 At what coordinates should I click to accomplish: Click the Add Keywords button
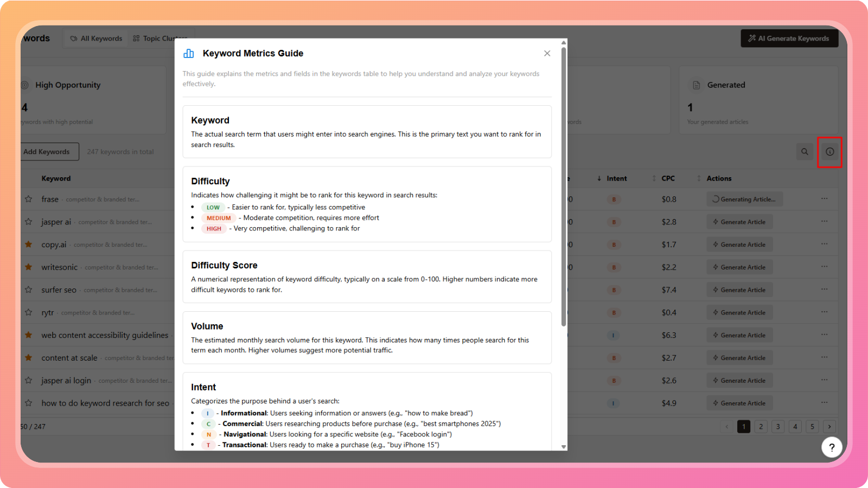pos(48,152)
